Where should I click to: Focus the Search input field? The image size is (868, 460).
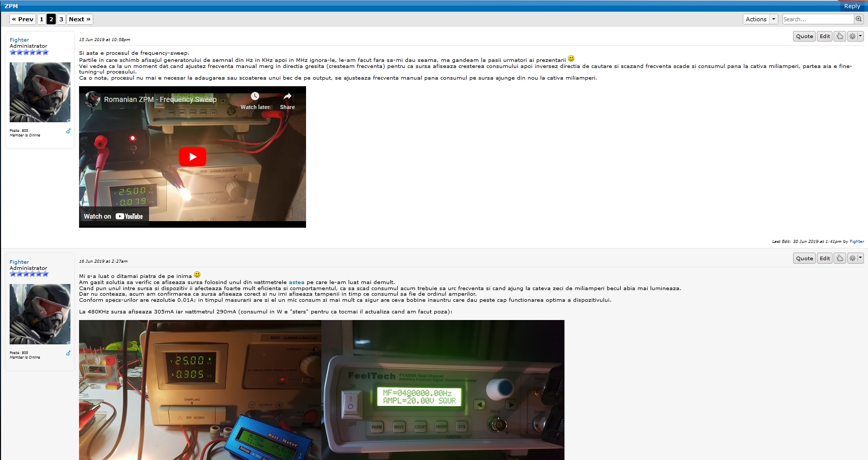pos(818,19)
